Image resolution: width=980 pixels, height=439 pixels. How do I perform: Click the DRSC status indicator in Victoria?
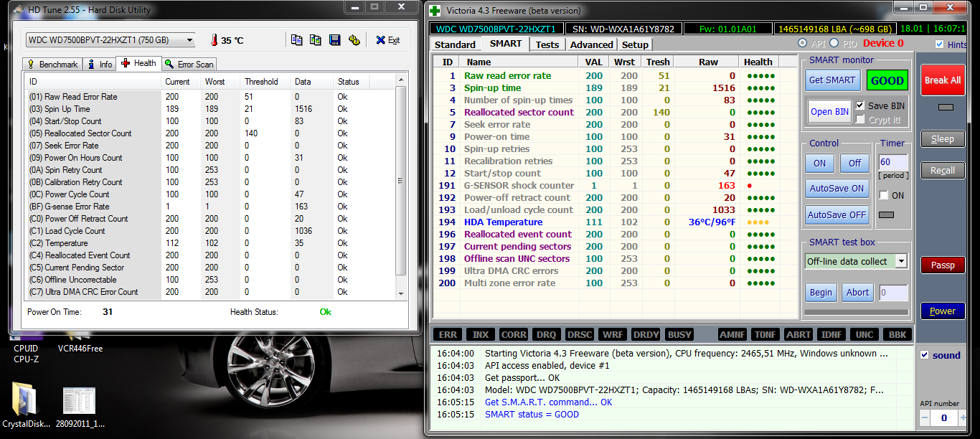580,334
